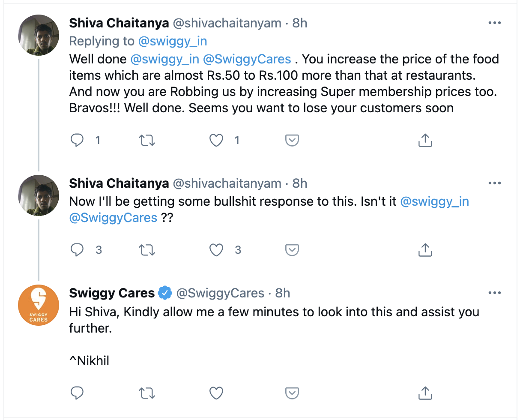
Task: Share the first tweet by Shiva Chaitanya
Action: click(424, 140)
